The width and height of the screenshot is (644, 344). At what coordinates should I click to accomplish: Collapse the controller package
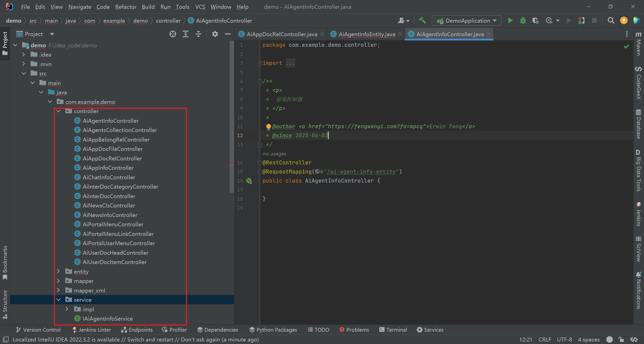(x=58, y=111)
